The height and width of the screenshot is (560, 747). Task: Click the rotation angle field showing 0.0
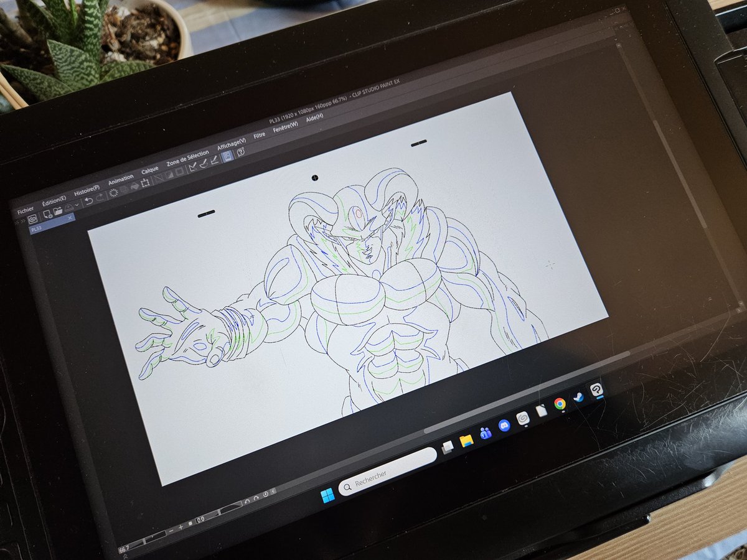[200, 519]
